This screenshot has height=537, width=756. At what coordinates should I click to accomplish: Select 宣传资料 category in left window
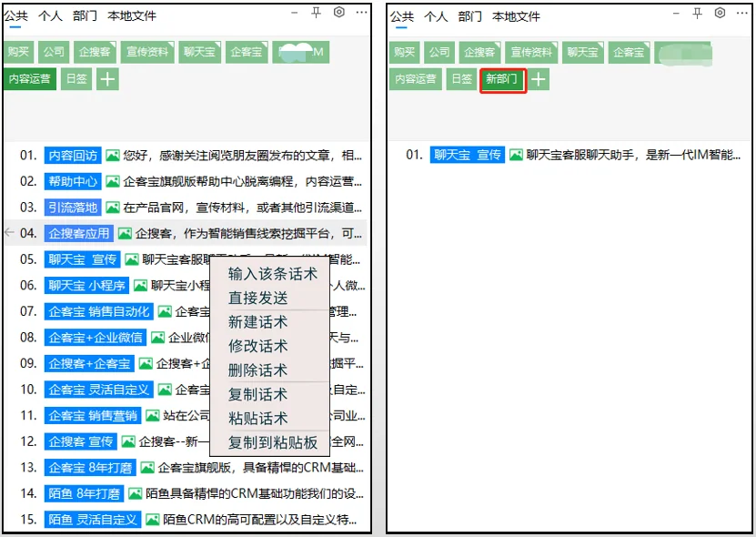point(147,52)
